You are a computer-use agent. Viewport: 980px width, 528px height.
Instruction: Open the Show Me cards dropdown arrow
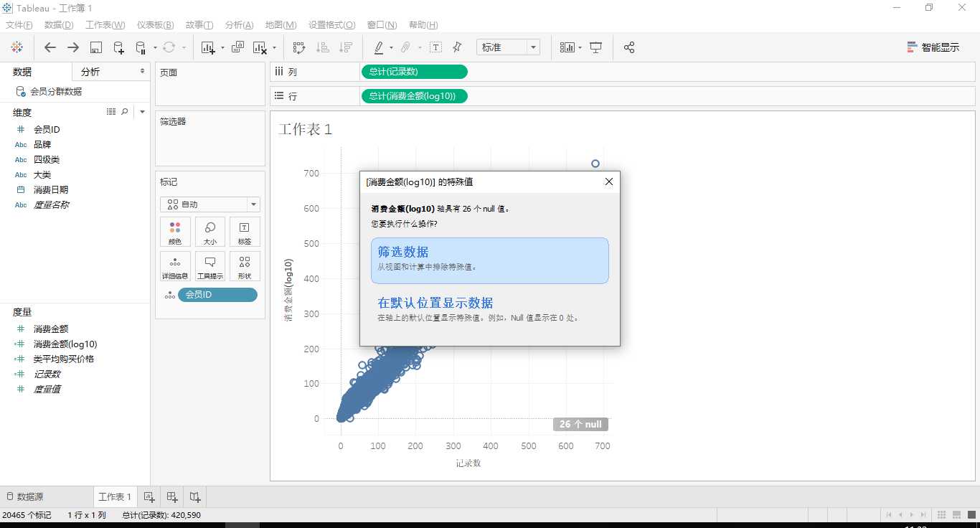point(580,48)
